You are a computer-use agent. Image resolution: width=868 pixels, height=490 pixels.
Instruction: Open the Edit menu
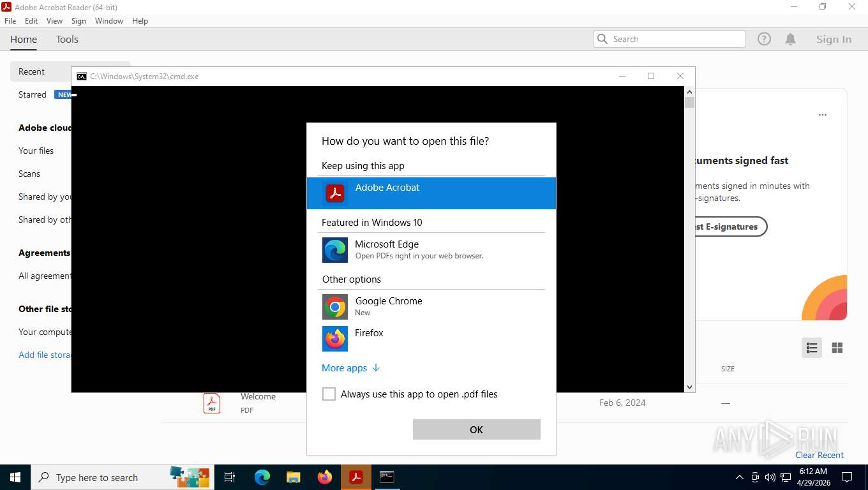[x=31, y=21]
